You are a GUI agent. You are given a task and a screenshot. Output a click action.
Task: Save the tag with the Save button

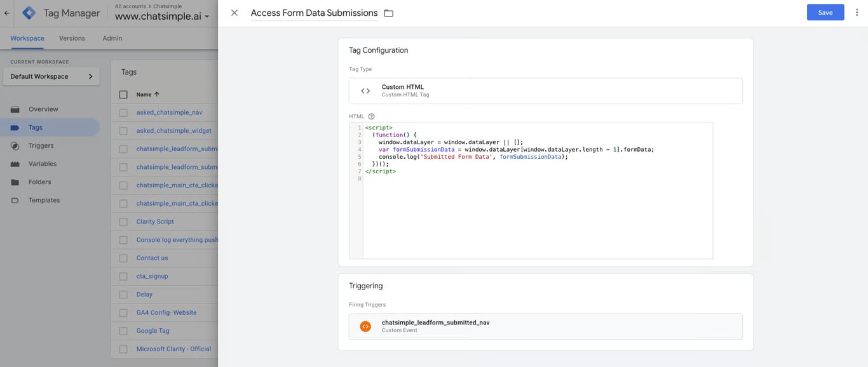pos(825,13)
